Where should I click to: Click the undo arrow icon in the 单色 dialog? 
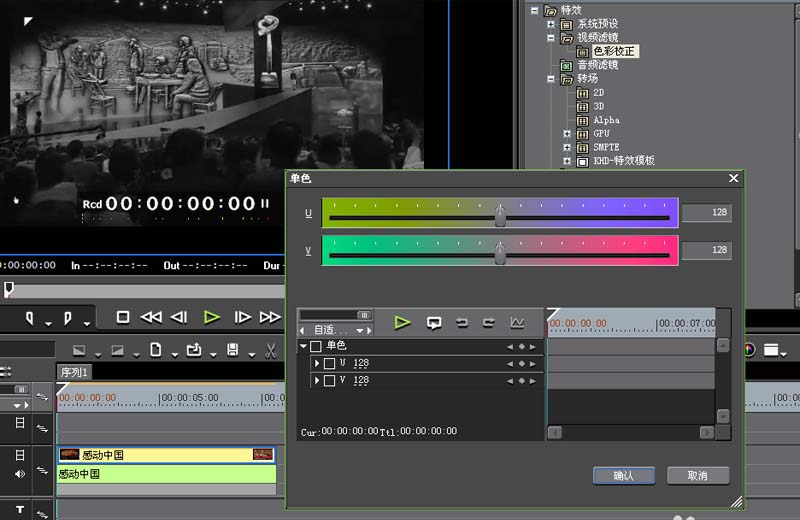click(x=462, y=322)
